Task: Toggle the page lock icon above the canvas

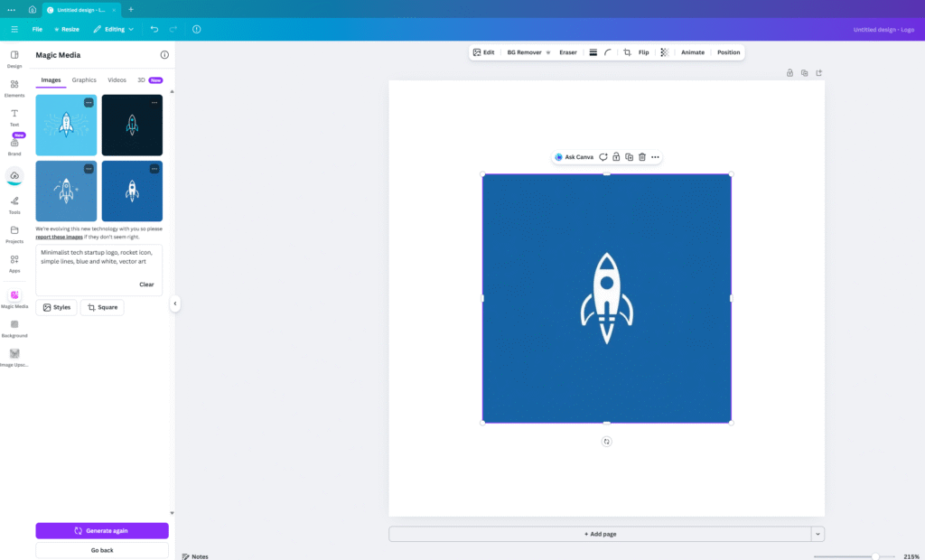Action: (x=790, y=73)
